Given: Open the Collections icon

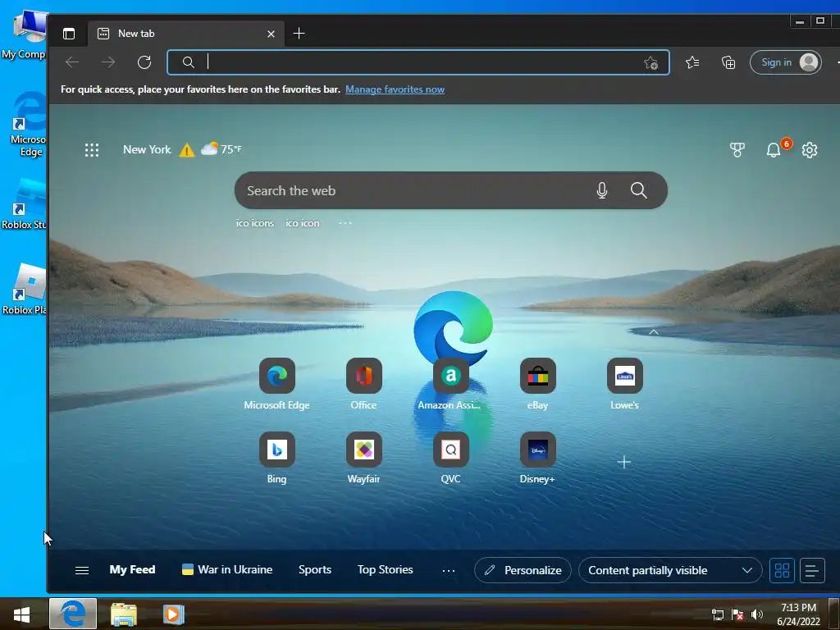Looking at the screenshot, I should pyautogui.click(x=728, y=62).
